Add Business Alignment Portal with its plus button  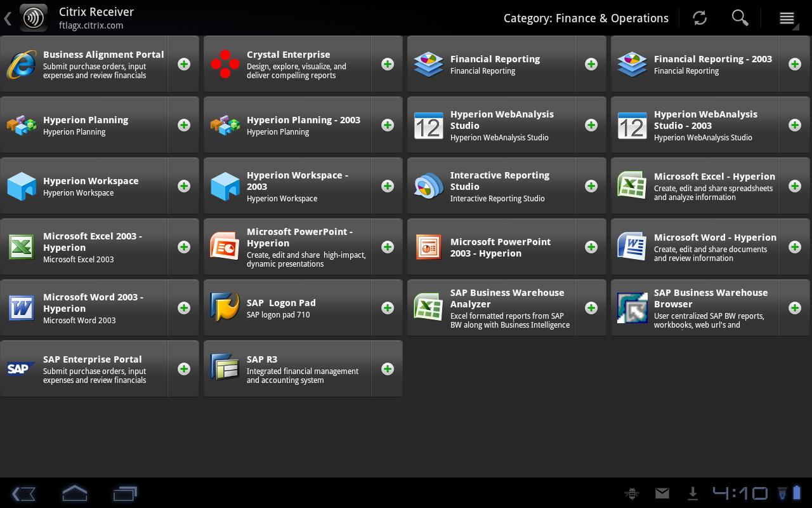pos(184,64)
